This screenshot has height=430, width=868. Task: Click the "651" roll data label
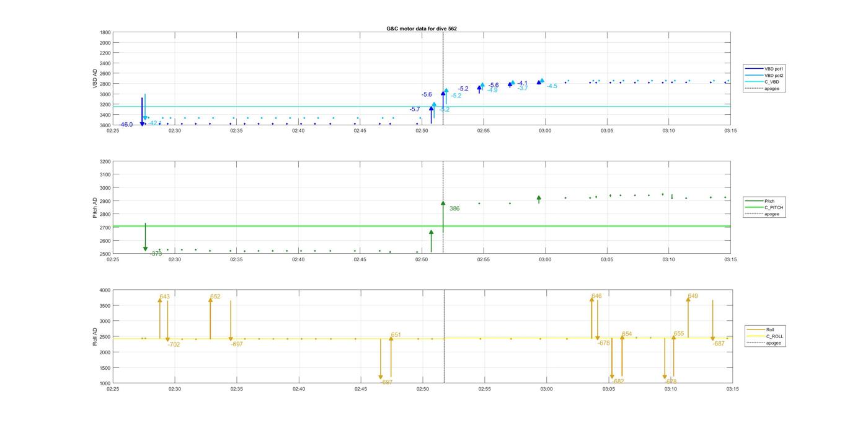pos(396,335)
